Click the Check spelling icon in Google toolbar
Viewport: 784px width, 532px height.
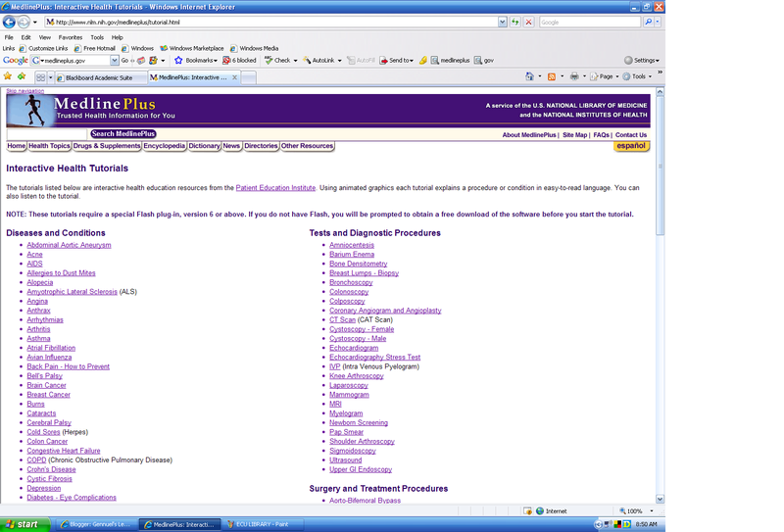[269, 60]
